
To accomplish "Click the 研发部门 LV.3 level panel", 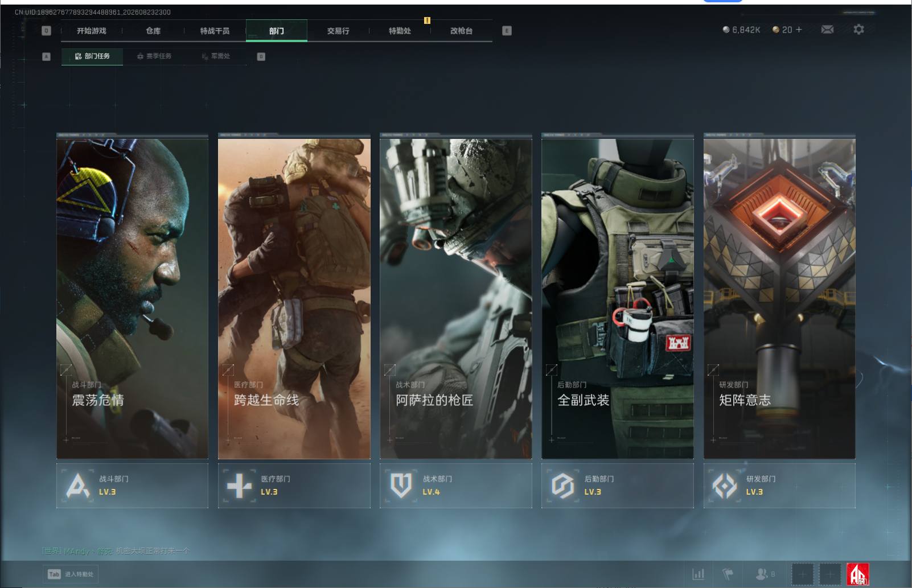I will (779, 486).
